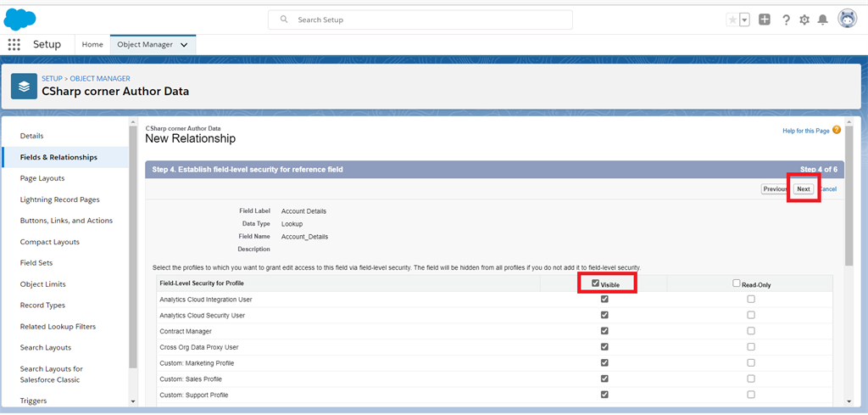Uncheck Visible for Analytics Cloud Integration User
The image size is (868, 415).
604,300
